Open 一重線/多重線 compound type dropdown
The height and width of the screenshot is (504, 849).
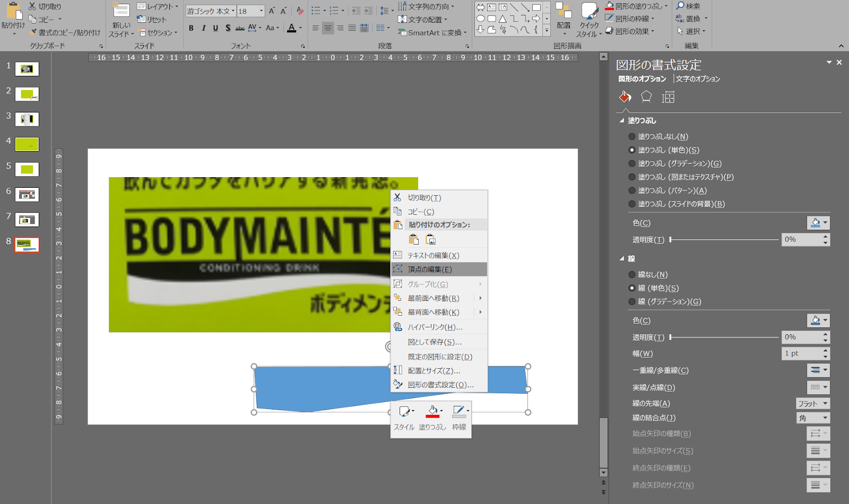818,370
